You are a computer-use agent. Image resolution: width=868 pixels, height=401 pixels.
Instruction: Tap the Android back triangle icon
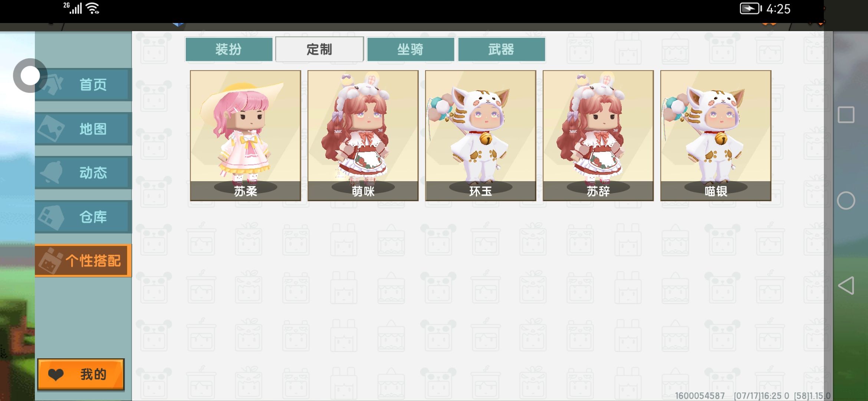coord(846,286)
